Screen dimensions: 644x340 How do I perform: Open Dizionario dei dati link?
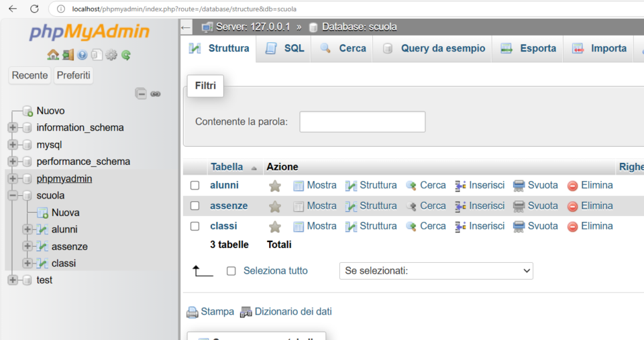tap(286, 312)
